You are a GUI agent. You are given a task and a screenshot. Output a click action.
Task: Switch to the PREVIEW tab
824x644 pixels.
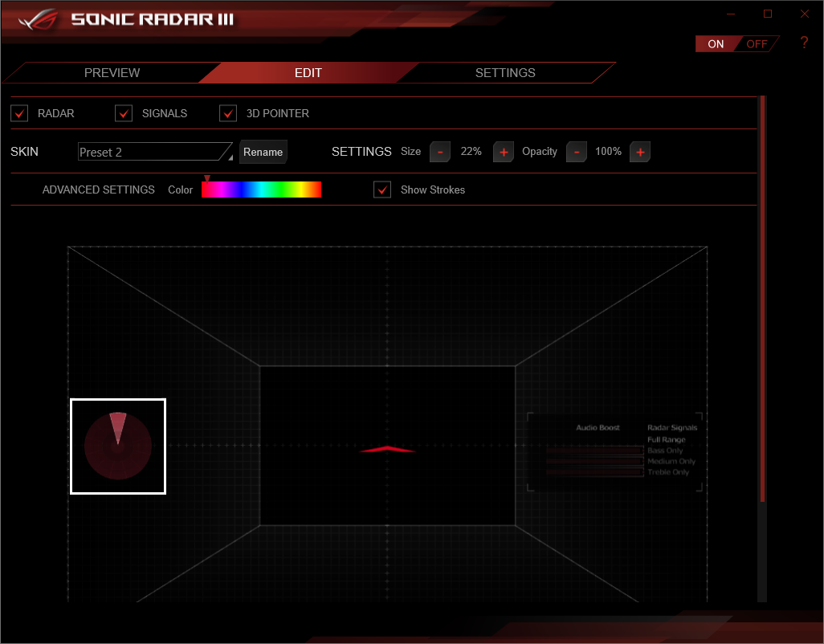[112, 72]
